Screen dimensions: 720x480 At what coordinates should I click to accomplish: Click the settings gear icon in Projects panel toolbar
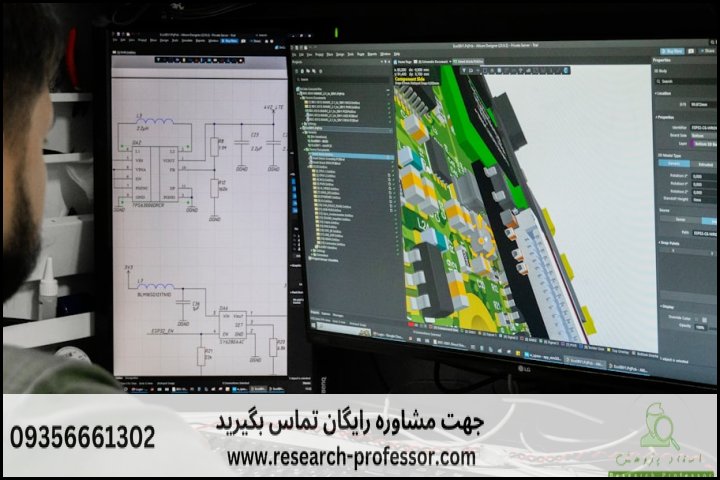[x=321, y=71]
